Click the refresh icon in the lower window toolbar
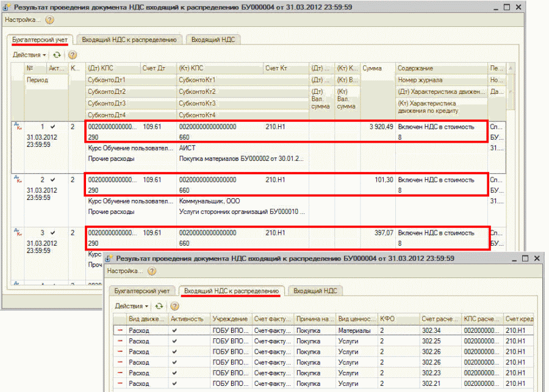 tap(159, 306)
